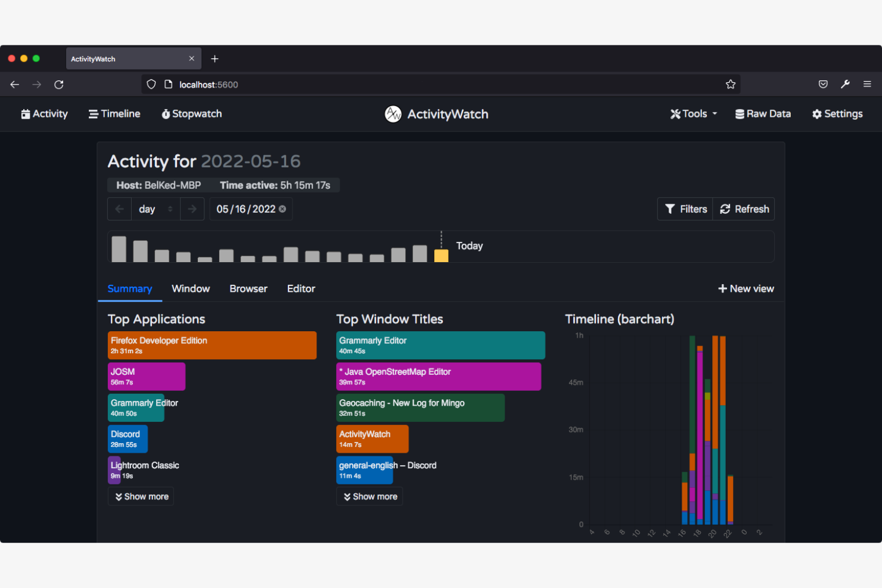The width and height of the screenshot is (882, 588).
Task: Reload the page with the browser refresh icon
Action: [x=59, y=85]
